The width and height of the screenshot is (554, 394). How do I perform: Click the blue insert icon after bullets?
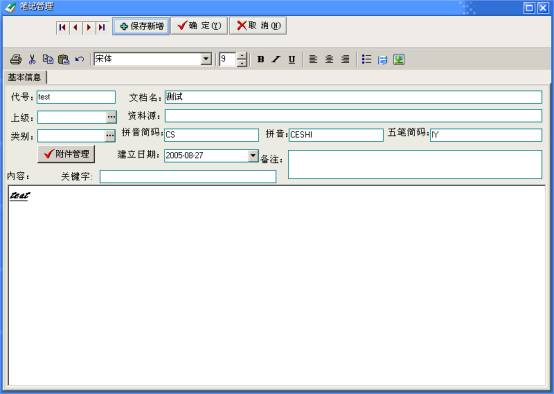pos(382,60)
